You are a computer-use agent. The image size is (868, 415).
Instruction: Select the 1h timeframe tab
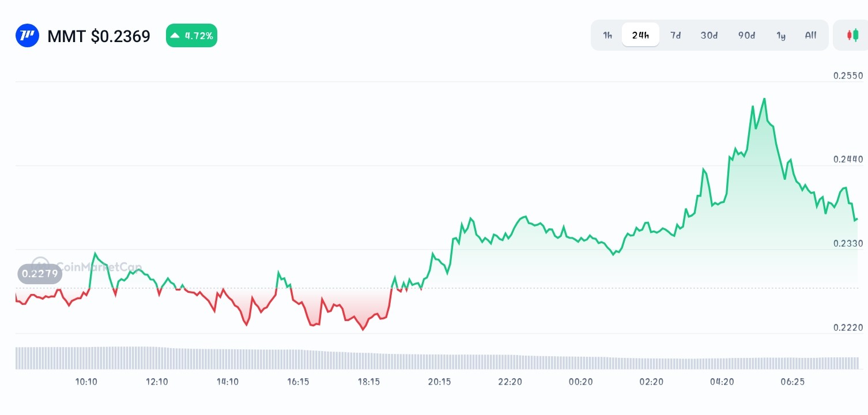point(607,35)
